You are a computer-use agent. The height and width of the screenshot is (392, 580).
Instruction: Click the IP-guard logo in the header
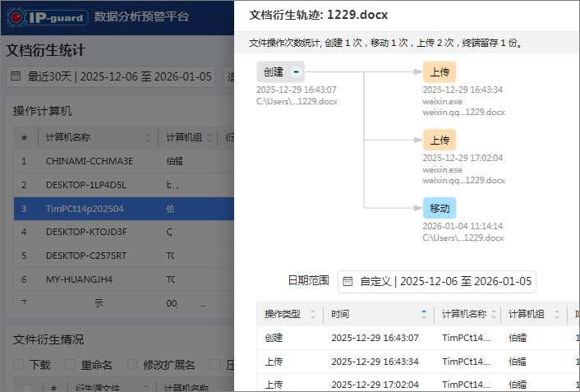coord(47,17)
